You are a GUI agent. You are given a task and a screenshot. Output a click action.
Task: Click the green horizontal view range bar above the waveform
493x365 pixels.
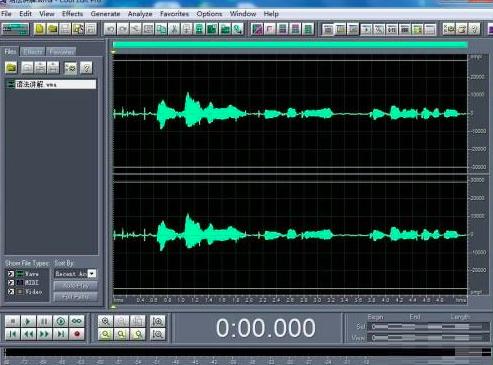(290, 45)
